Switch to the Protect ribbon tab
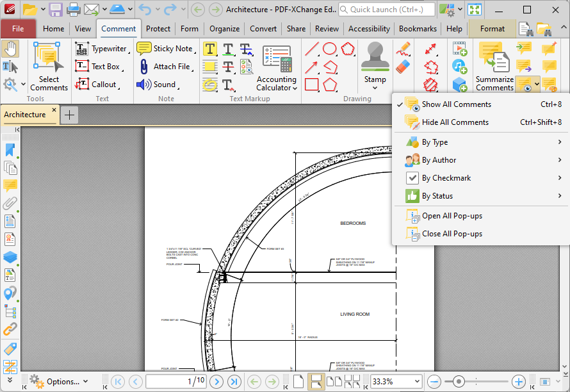Viewport: 570px width, 392px height. pos(158,29)
